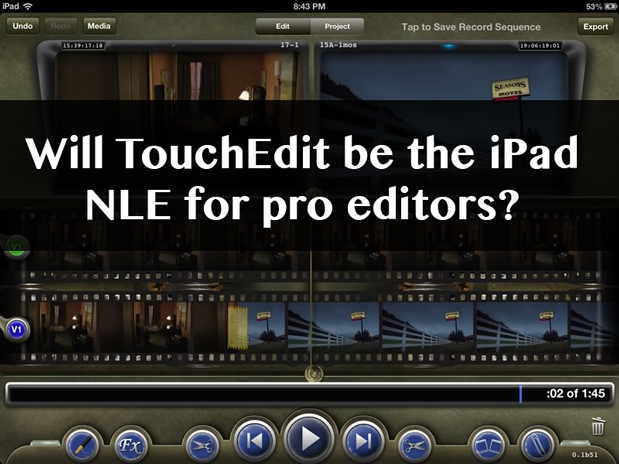This screenshot has width=619, height=464.
Task: Click the record clip name '15A-1mos'
Action: pyautogui.click(x=338, y=45)
